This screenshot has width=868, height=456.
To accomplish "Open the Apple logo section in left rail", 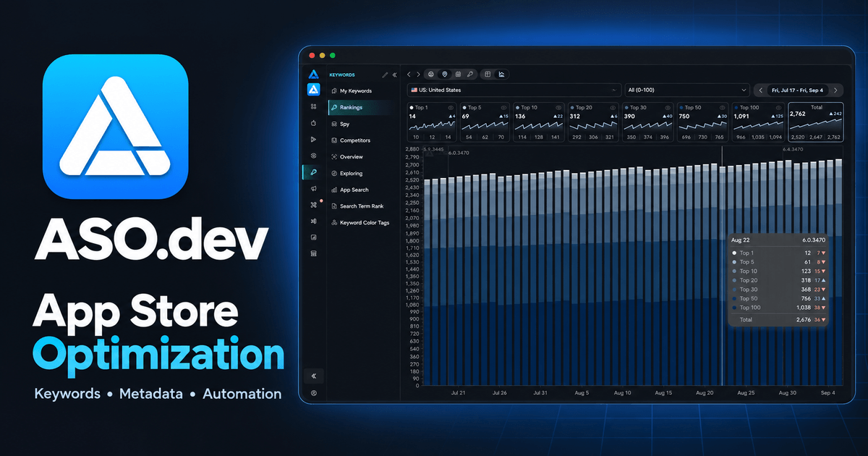I will click(314, 123).
